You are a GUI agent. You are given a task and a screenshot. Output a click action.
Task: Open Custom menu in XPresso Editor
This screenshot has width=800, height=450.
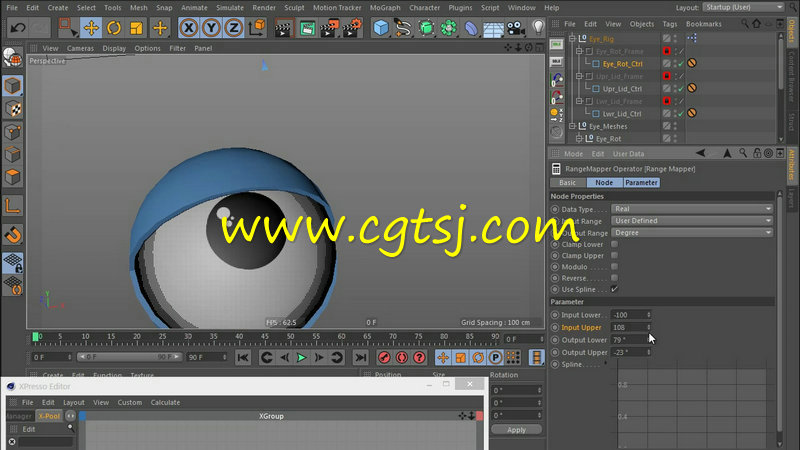point(130,403)
